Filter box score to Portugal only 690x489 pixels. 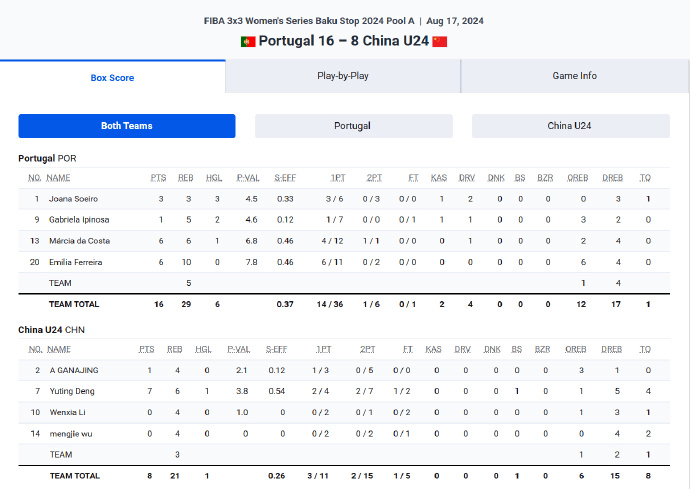pyautogui.click(x=353, y=126)
